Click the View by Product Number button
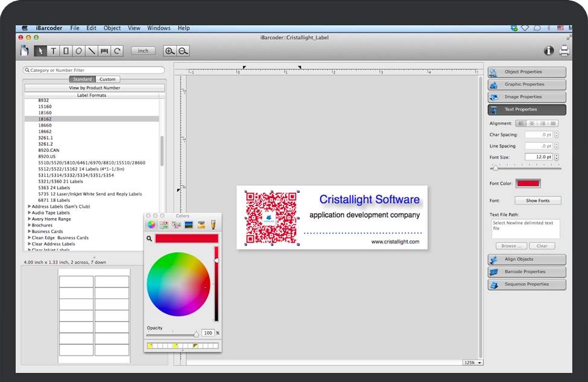 pos(94,88)
